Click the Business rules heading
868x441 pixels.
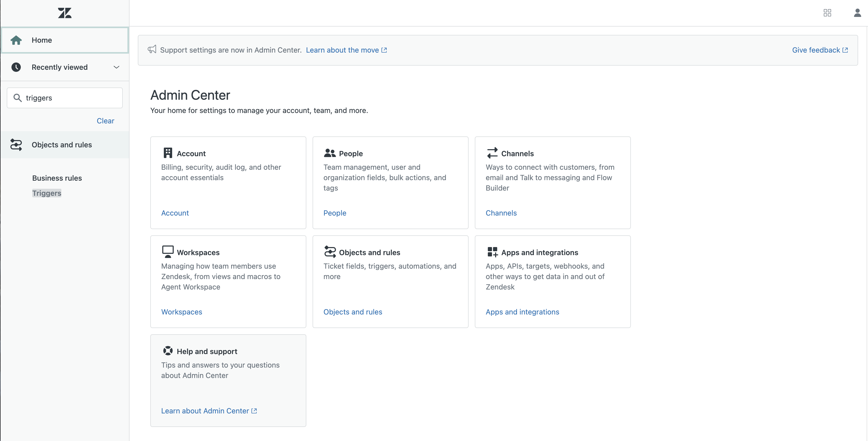(x=57, y=178)
